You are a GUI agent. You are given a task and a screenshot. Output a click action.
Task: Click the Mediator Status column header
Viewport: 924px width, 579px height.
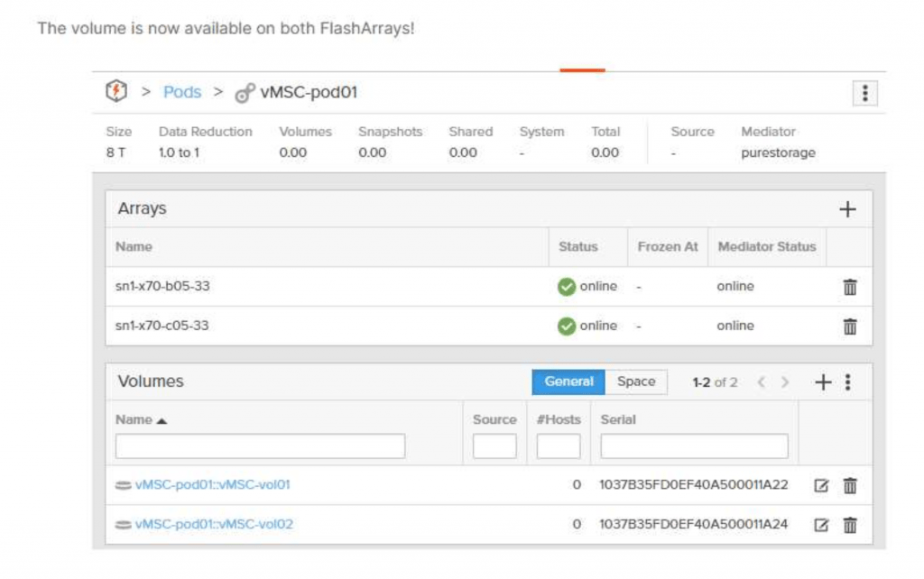(767, 247)
